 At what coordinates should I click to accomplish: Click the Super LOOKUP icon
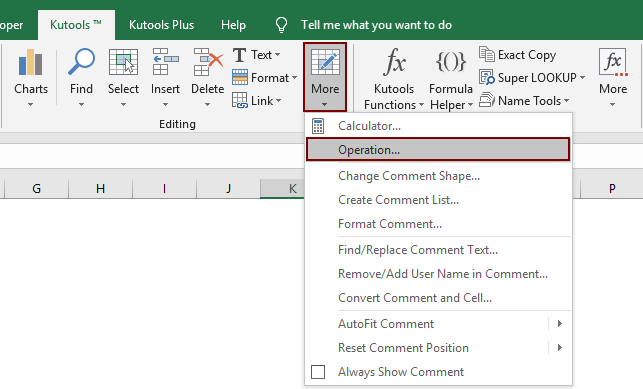(487, 77)
